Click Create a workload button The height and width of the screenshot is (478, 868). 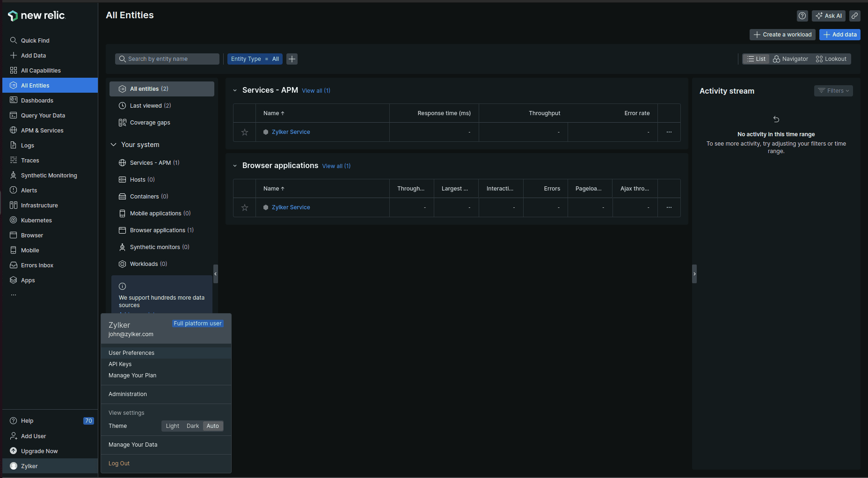(782, 35)
